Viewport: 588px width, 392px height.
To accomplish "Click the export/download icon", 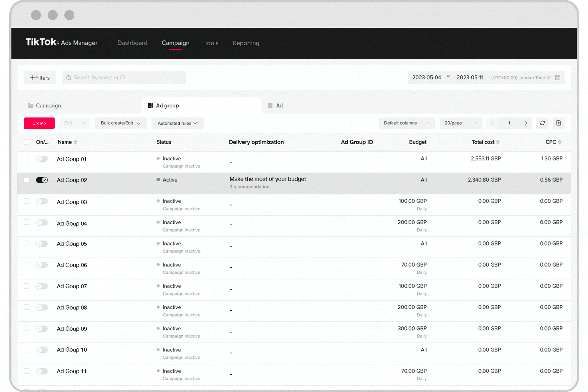I will (559, 123).
